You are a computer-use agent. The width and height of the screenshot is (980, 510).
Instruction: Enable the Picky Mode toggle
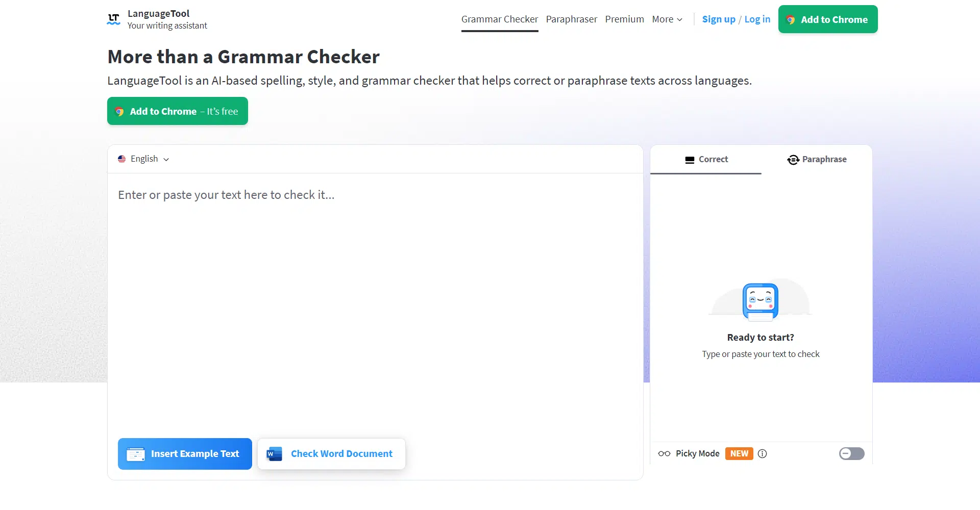pyautogui.click(x=851, y=454)
